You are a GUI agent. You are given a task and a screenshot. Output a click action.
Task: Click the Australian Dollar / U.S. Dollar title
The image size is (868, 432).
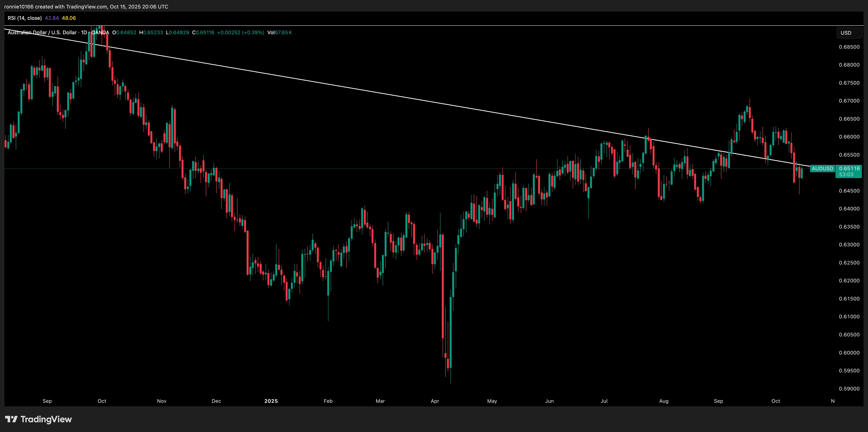42,33
